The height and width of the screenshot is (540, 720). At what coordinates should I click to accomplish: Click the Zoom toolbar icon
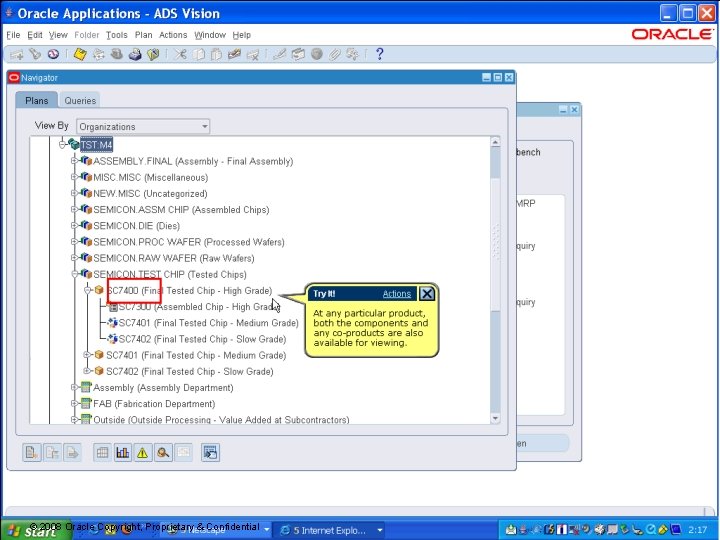point(298,55)
